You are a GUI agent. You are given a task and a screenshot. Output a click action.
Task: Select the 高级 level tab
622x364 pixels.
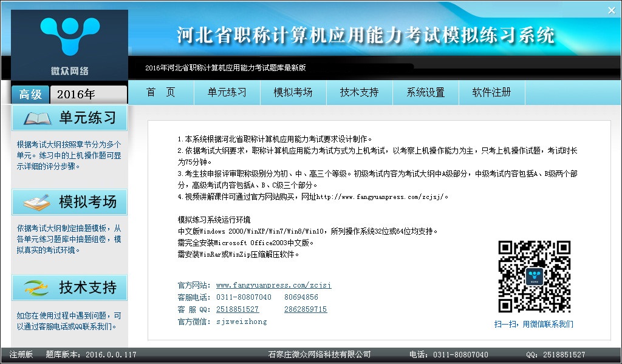pyautogui.click(x=30, y=95)
